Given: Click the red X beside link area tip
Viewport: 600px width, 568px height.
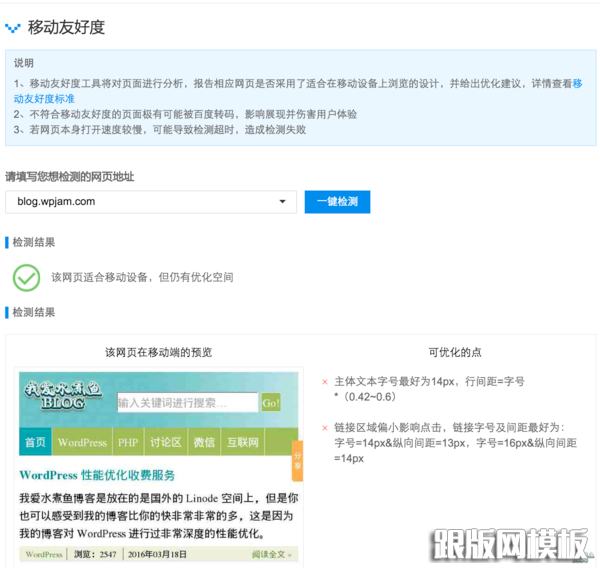Looking at the screenshot, I should click(x=325, y=427).
